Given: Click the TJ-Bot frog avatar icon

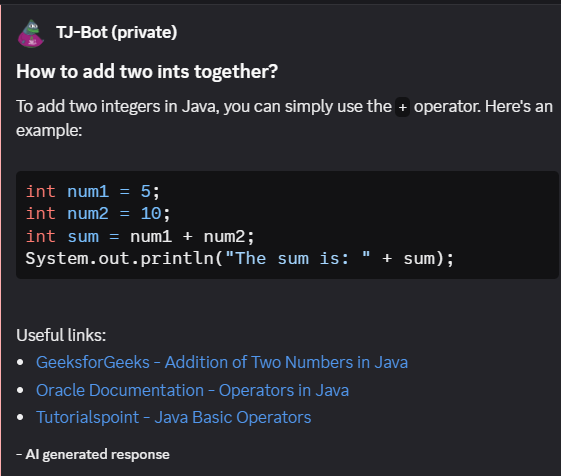Looking at the screenshot, I should [x=31, y=33].
